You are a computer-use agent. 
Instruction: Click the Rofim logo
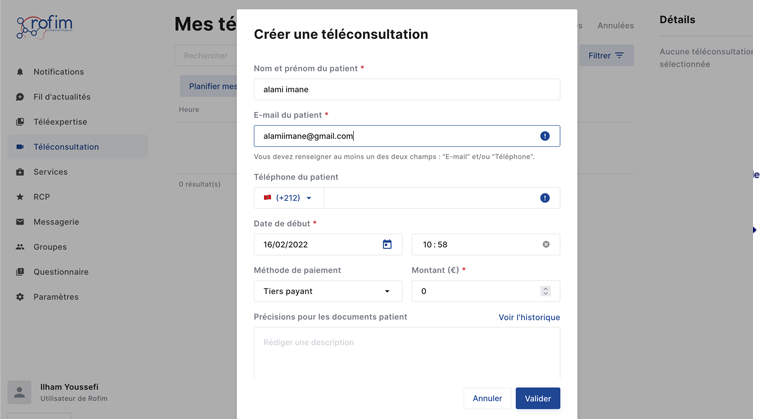tap(45, 27)
